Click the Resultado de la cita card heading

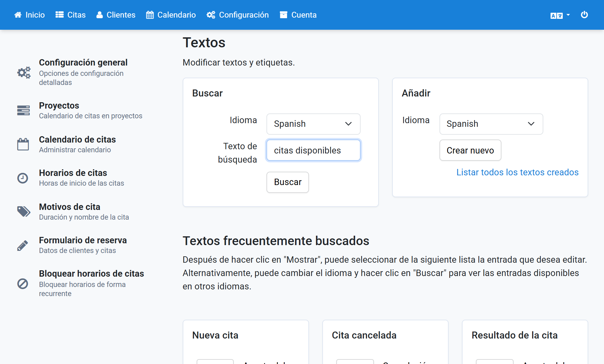[x=514, y=335]
